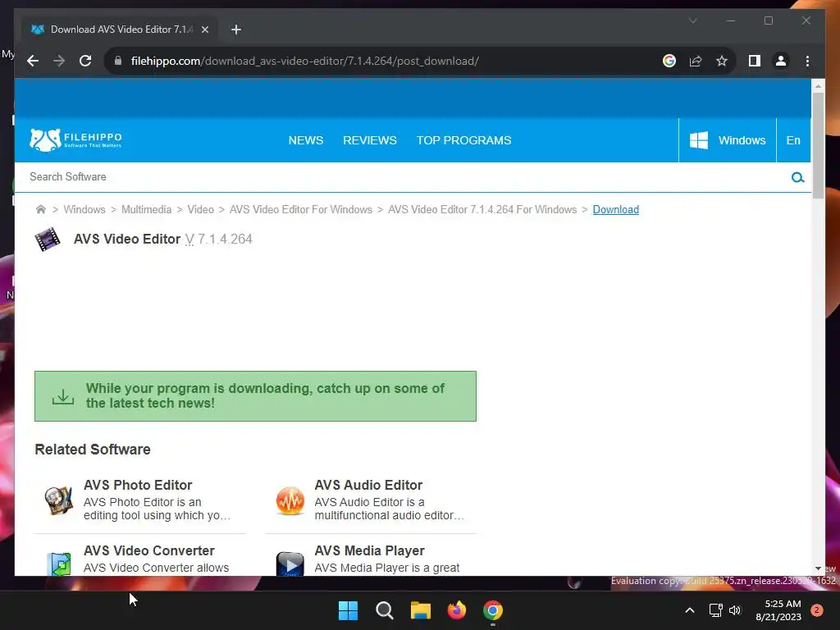Viewport: 840px width, 630px height.
Task: Open the tab search chevron
Action: coord(693,21)
